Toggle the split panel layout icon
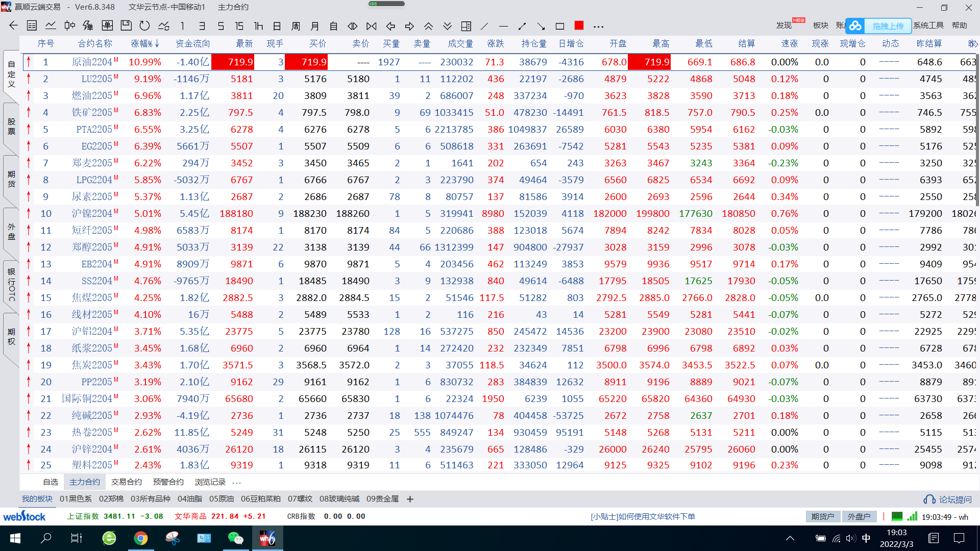980x551 pixels. (466, 26)
